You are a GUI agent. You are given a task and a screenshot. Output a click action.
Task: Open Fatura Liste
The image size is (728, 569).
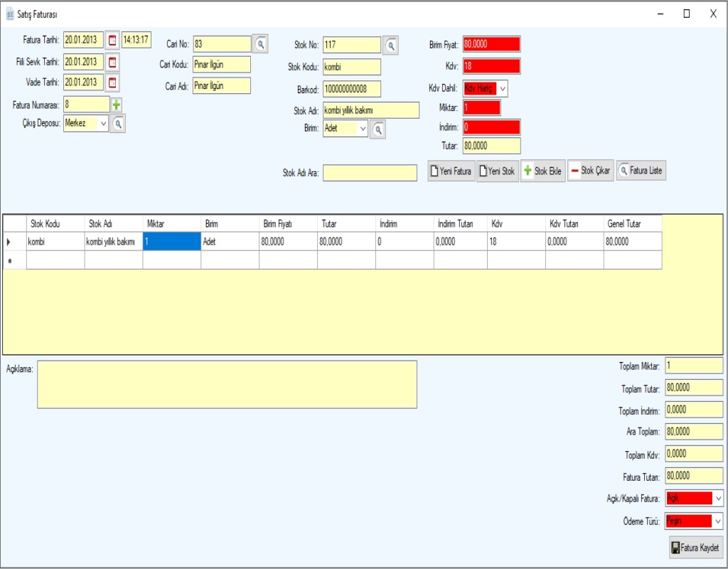(x=641, y=171)
